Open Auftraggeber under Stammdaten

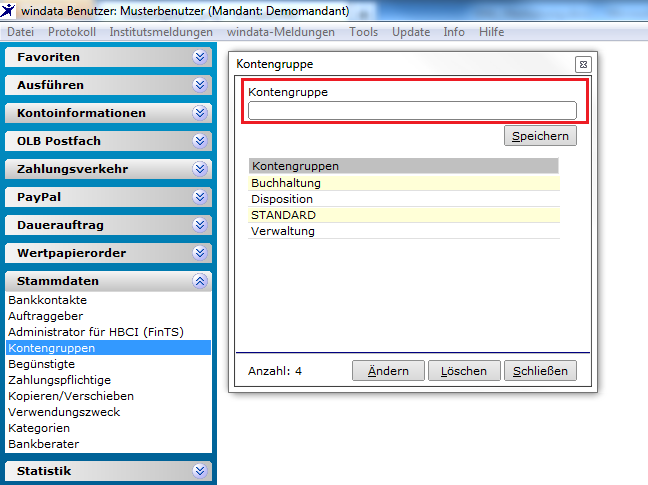point(108,316)
